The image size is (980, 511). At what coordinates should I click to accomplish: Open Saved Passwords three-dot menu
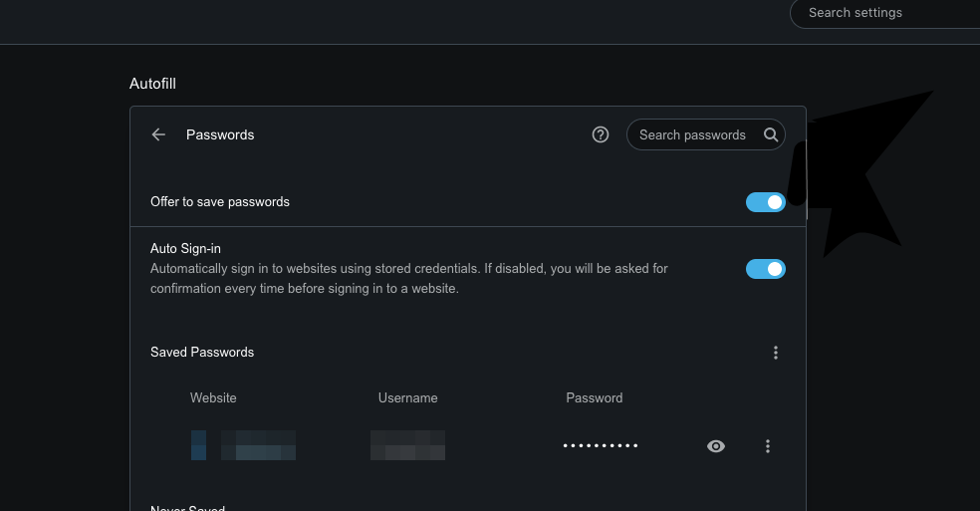tap(776, 353)
